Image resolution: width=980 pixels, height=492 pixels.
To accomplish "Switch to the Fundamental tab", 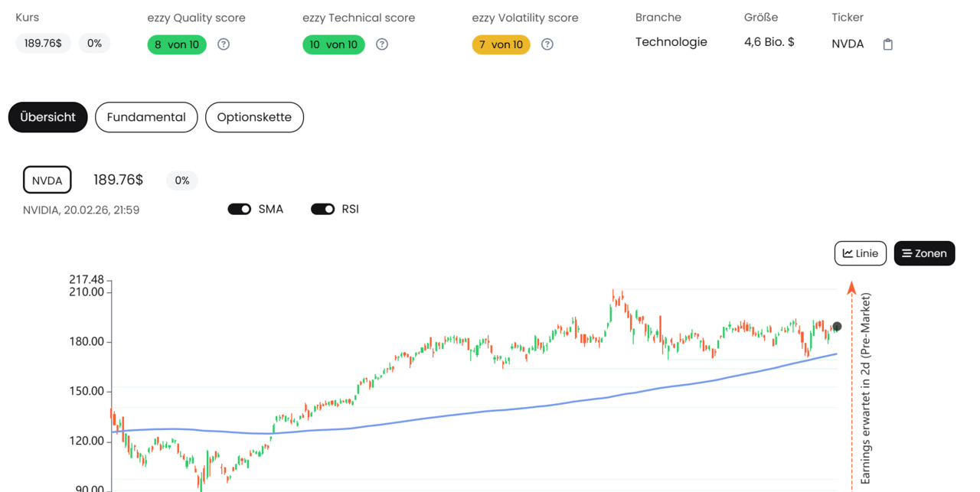I will click(x=146, y=117).
